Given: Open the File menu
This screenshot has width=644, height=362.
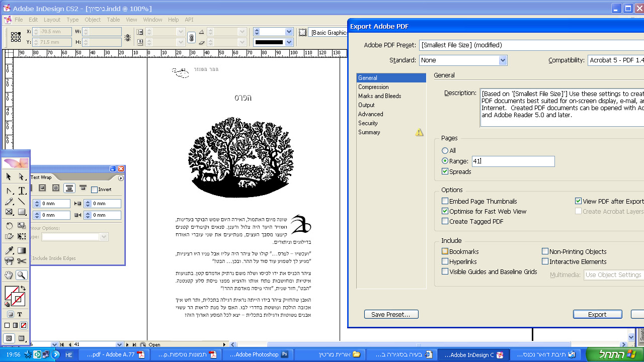Looking at the screenshot, I should tap(19, 20).
